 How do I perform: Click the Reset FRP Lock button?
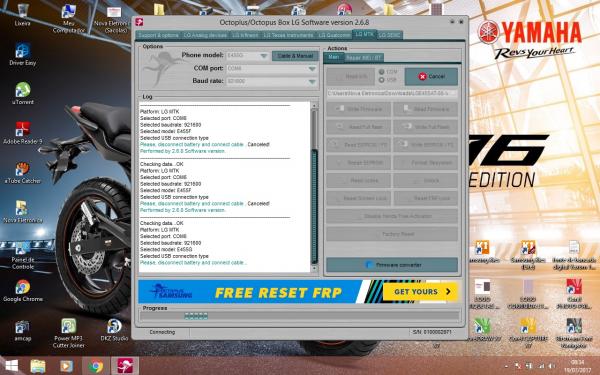click(426, 198)
